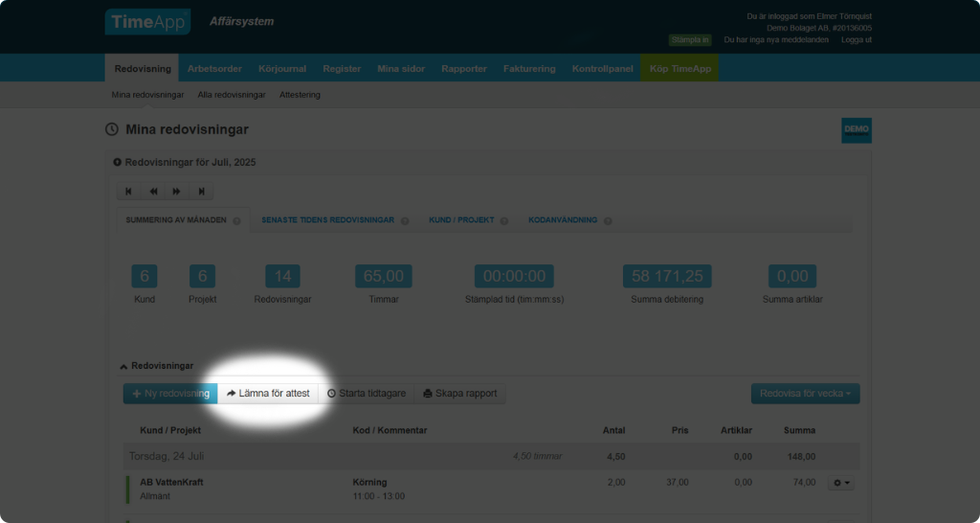Jump to the first month arrow button
The height and width of the screenshot is (523, 980).
click(x=129, y=192)
